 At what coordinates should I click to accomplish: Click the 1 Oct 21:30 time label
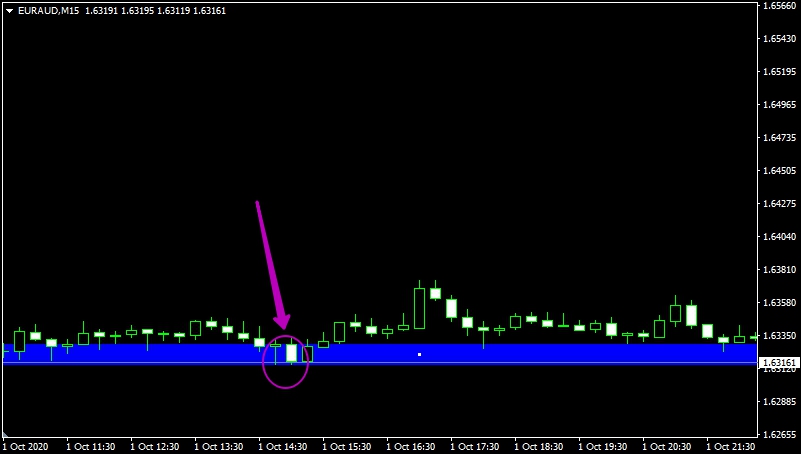[x=732, y=446]
